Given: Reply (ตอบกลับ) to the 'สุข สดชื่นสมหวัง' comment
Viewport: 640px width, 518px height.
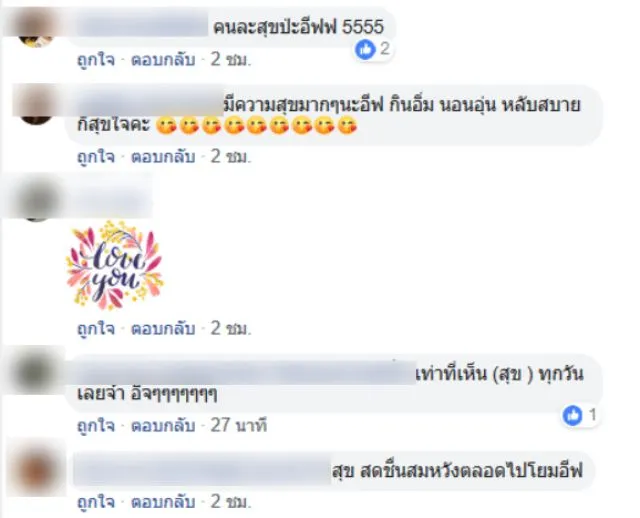Looking at the screenshot, I should (163, 502).
